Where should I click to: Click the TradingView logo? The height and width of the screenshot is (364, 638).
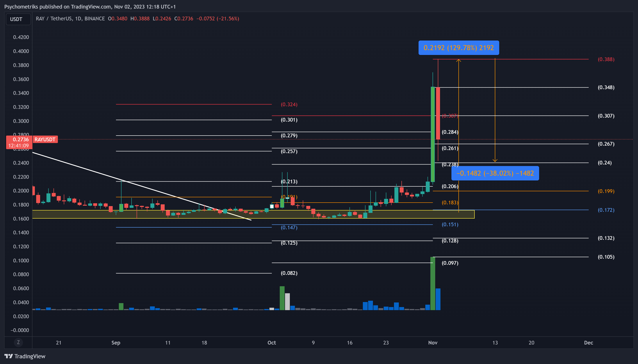[x=25, y=356]
